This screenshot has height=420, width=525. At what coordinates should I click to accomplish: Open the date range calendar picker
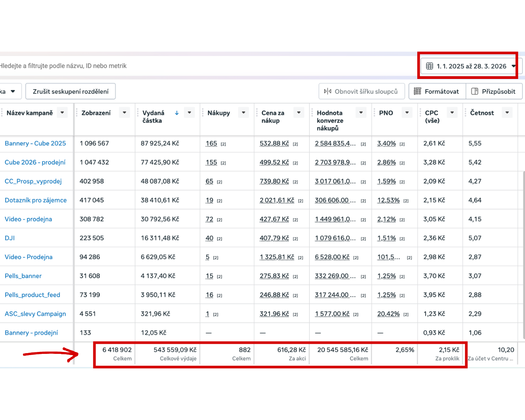(x=471, y=66)
